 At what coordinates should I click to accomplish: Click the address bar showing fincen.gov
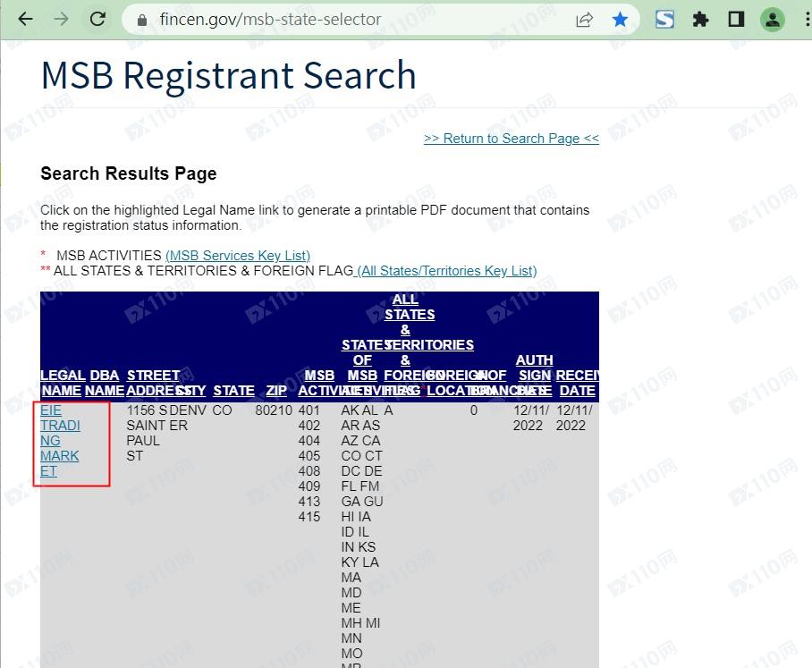point(358,20)
